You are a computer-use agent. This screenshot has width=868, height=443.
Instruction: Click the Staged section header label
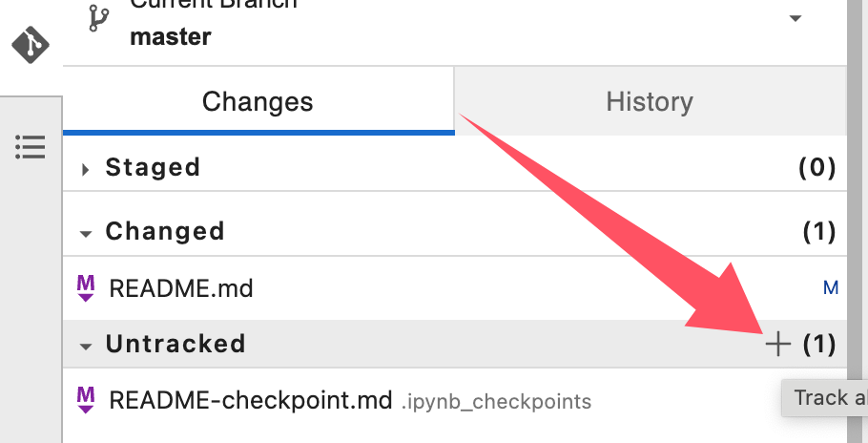(x=153, y=167)
